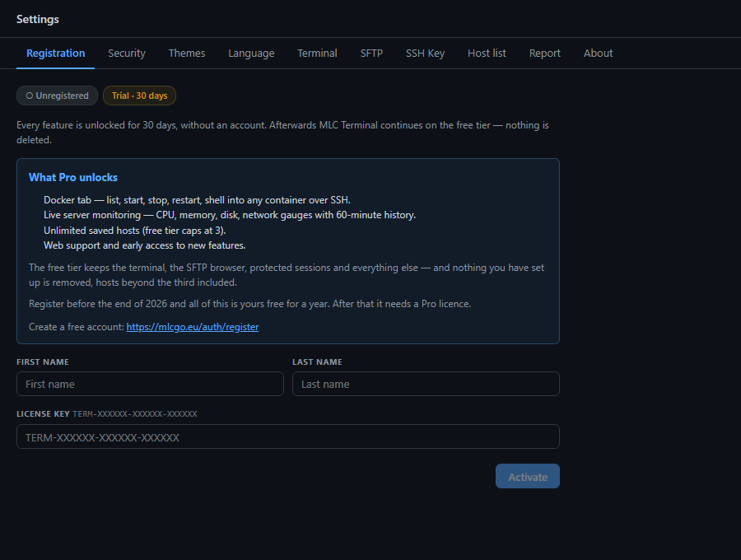Click the Register before the end of 2026 sentence
The height and width of the screenshot is (560, 741).
point(250,304)
